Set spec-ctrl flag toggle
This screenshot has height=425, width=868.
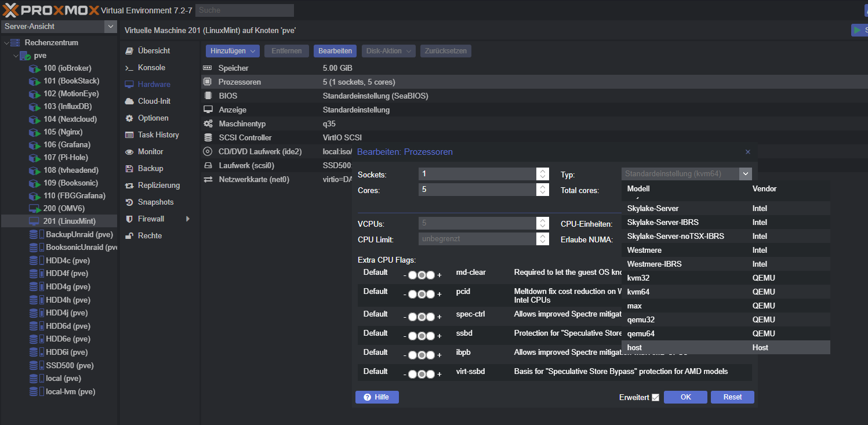coord(422,317)
